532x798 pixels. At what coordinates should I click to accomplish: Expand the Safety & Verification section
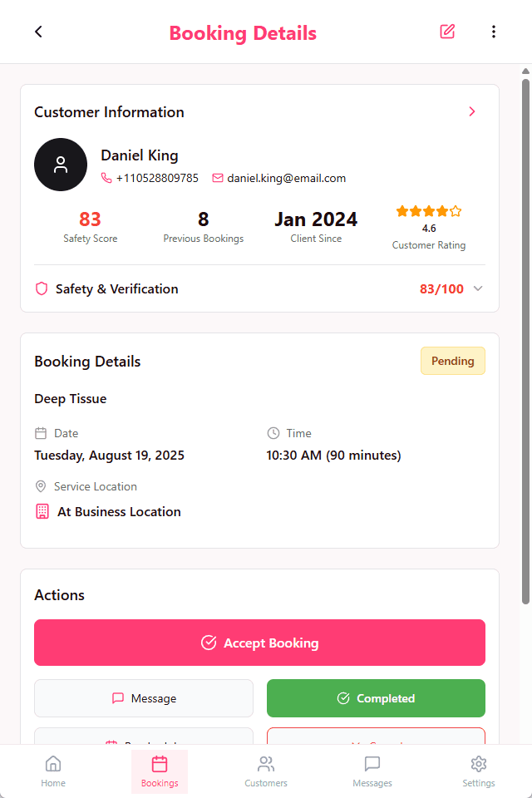[x=478, y=289]
